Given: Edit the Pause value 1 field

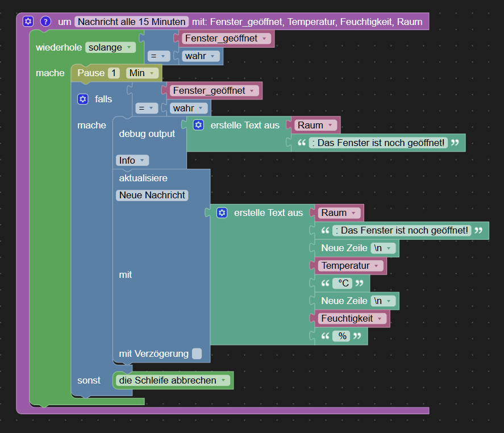Looking at the screenshot, I should 114,73.
